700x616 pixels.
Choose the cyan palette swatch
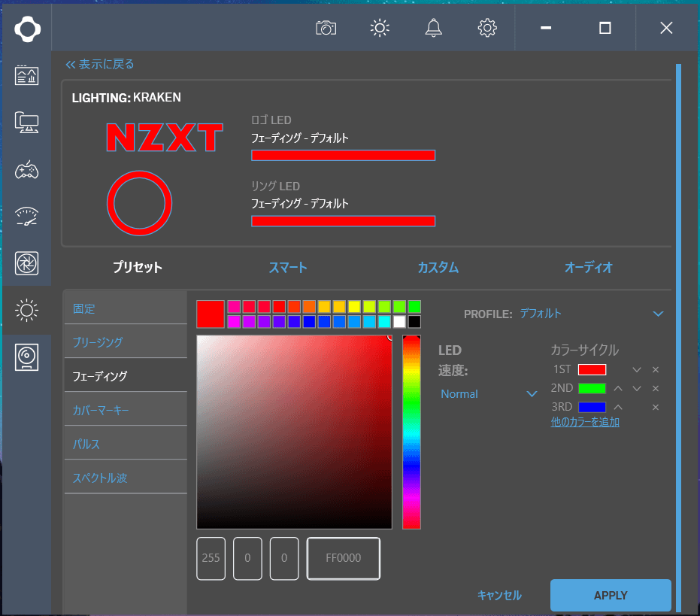pyautogui.click(x=384, y=322)
